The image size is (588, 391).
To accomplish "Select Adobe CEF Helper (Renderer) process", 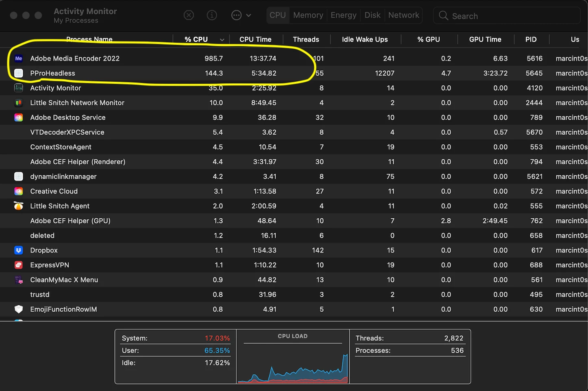I will coord(78,162).
